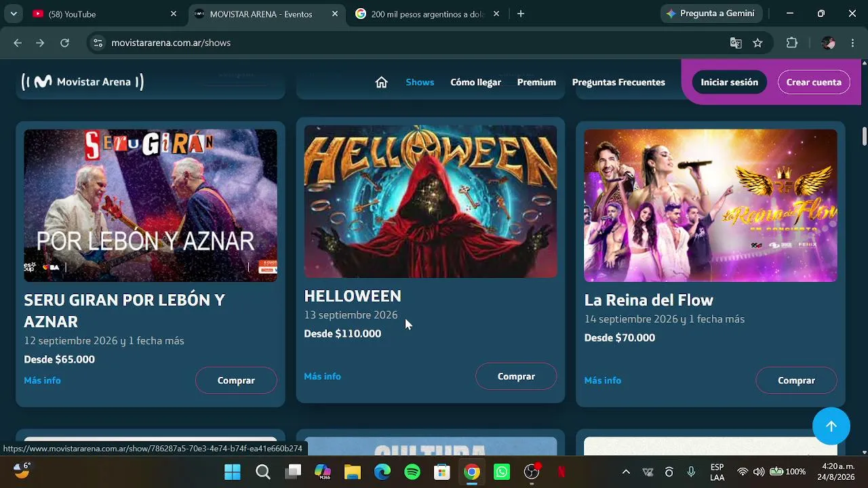Click the Iniciar sesión button
Screen dimensions: 868x488
click(x=729, y=82)
